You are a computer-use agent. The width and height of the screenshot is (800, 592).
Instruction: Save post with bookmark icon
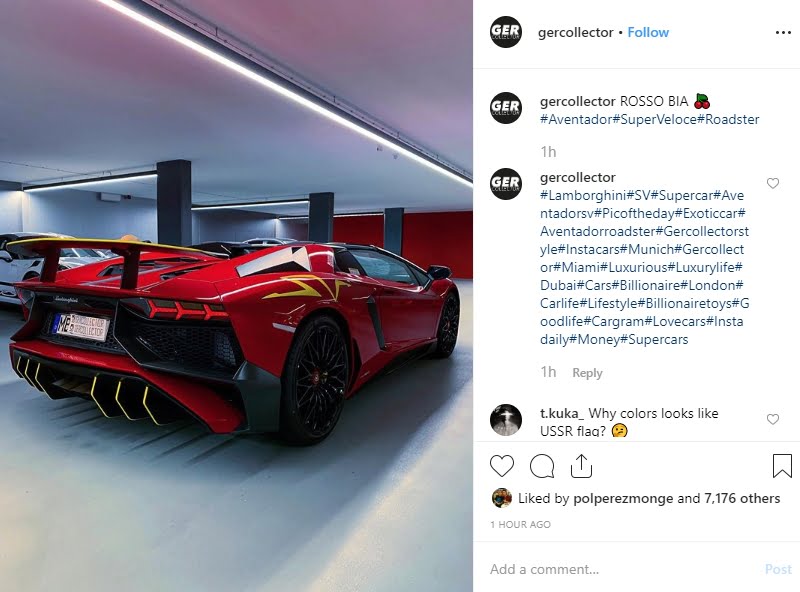782,466
